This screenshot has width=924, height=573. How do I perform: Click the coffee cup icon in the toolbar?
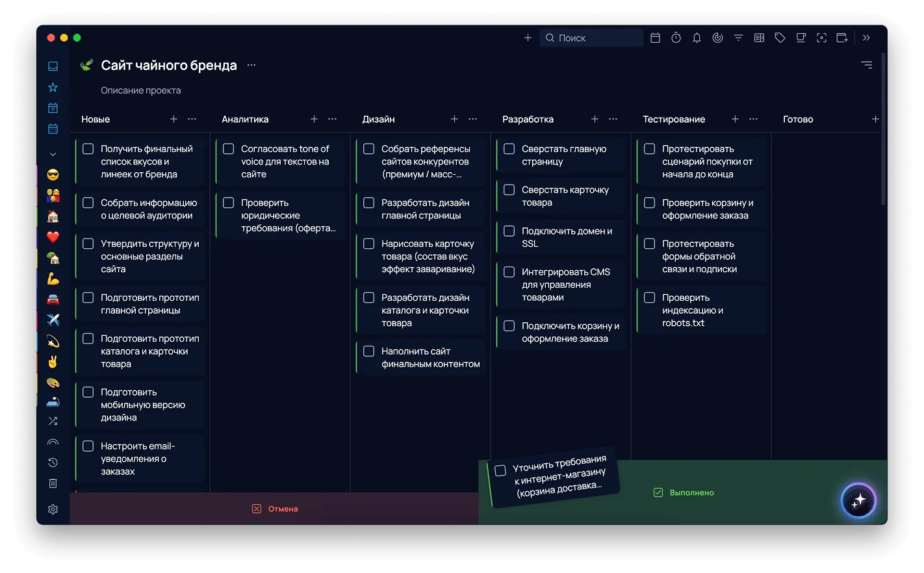801,38
